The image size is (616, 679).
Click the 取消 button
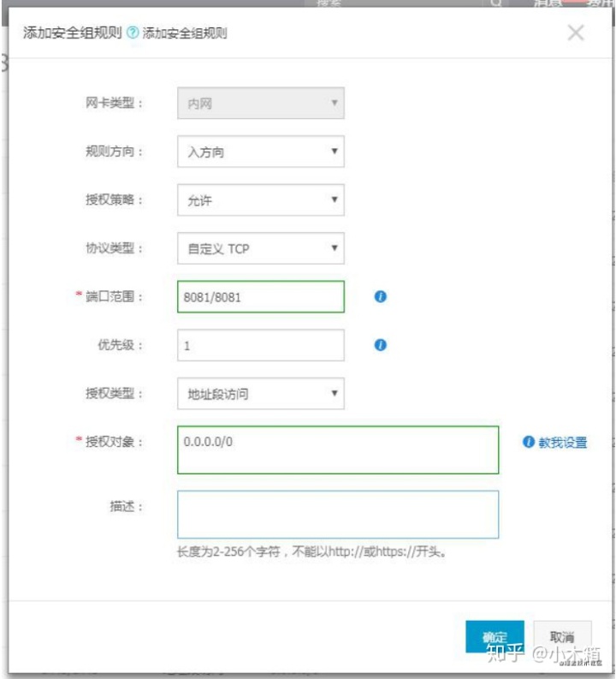(x=562, y=636)
